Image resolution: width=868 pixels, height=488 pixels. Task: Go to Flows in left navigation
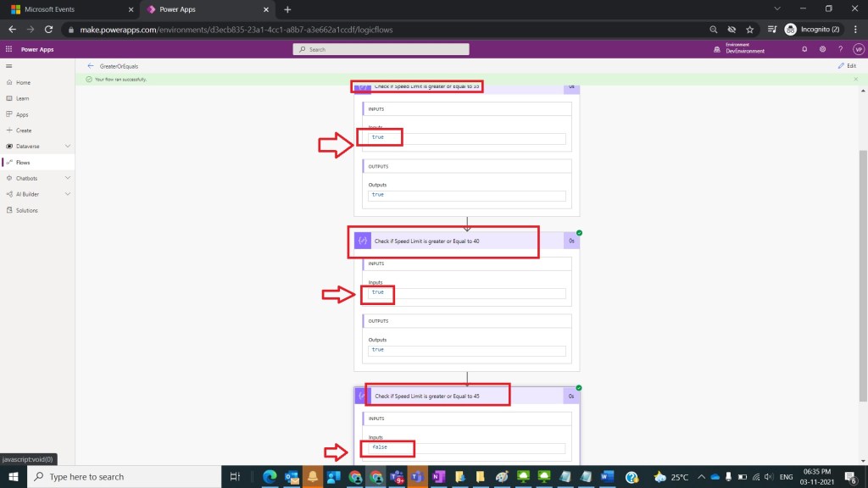point(23,162)
